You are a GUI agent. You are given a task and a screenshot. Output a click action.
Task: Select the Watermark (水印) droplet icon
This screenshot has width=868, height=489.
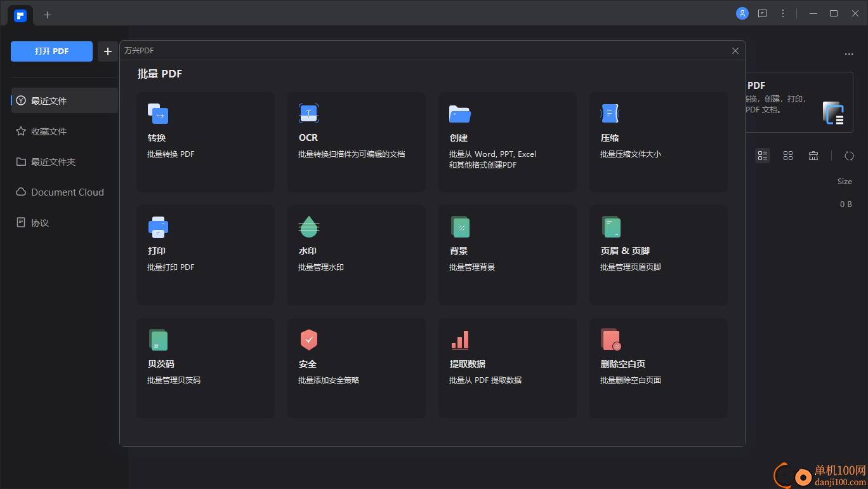(x=309, y=227)
